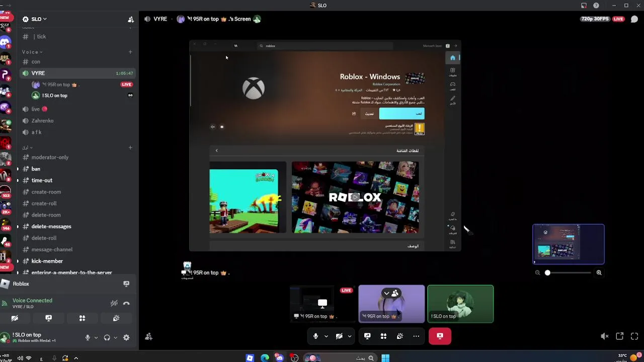Click the Discord help question mark icon
Viewport: 644px width, 362px height.
point(596,6)
